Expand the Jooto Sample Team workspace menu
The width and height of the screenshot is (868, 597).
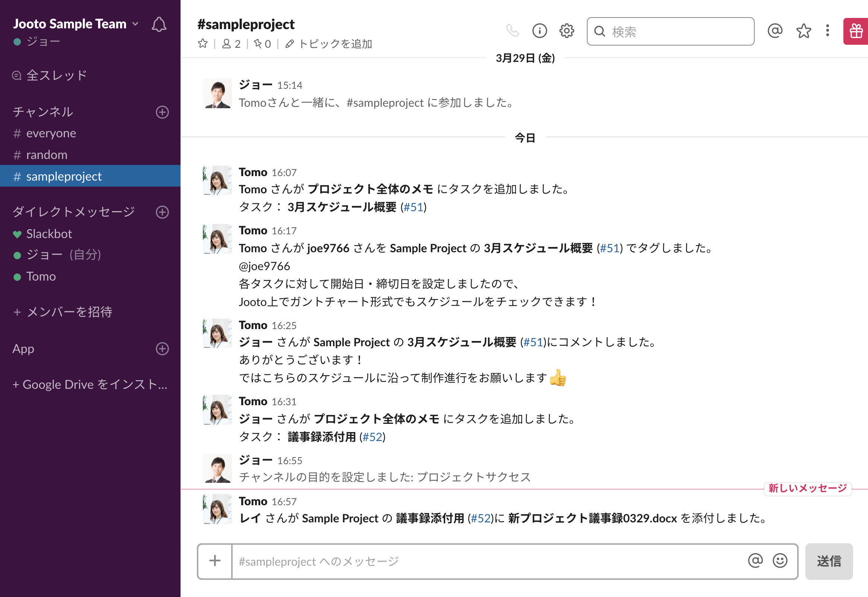point(76,24)
